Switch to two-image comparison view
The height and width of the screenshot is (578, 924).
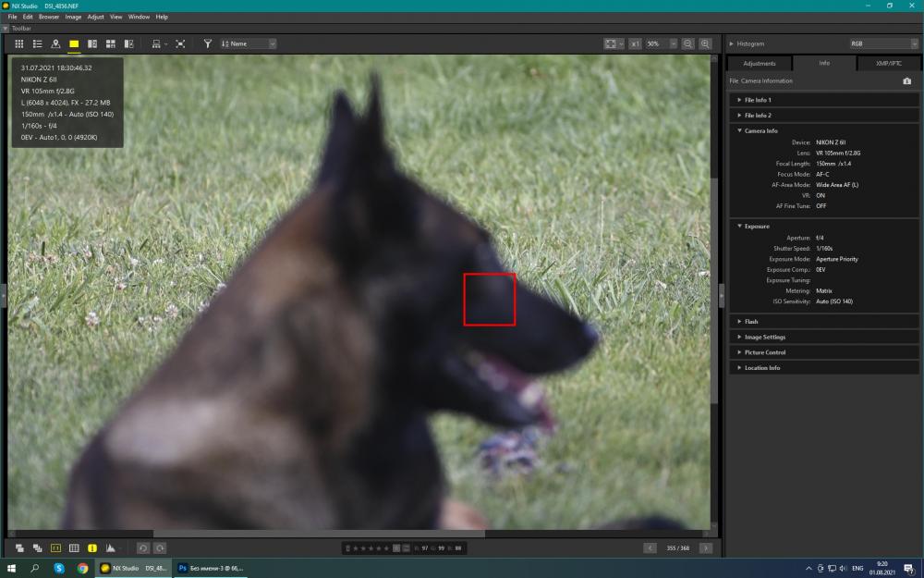[91, 43]
